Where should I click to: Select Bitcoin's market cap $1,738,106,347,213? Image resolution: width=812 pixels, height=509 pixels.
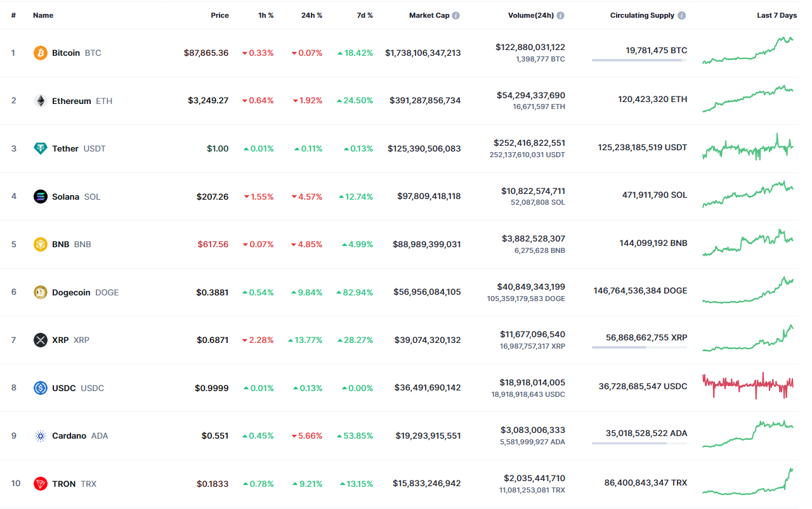click(423, 53)
